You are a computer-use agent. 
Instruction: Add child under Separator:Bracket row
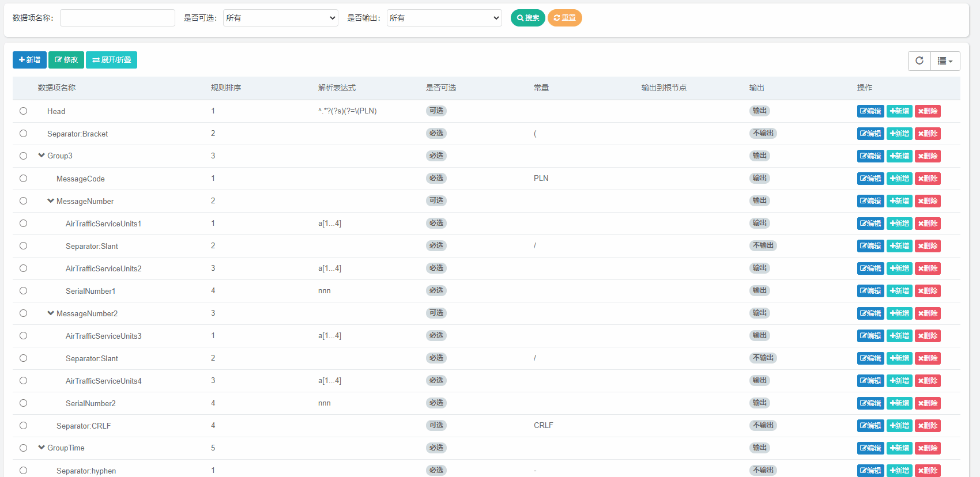[899, 134]
